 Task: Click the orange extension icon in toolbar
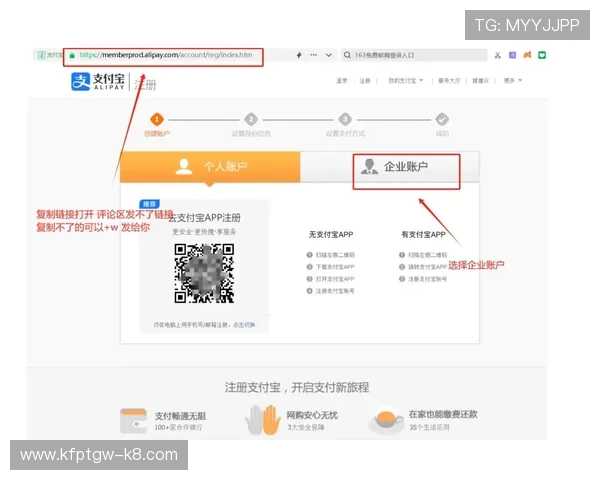click(527, 55)
